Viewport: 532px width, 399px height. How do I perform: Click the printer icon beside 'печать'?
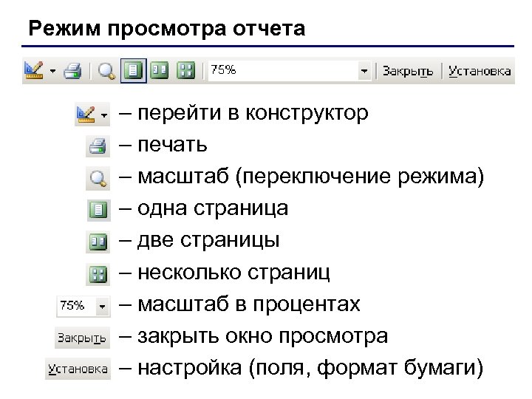pos(98,146)
